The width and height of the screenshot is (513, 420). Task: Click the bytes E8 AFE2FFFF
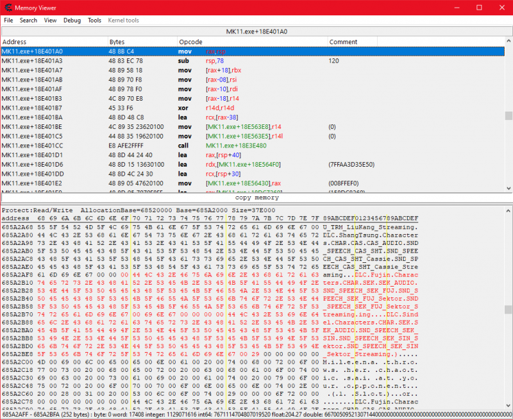coord(126,146)
